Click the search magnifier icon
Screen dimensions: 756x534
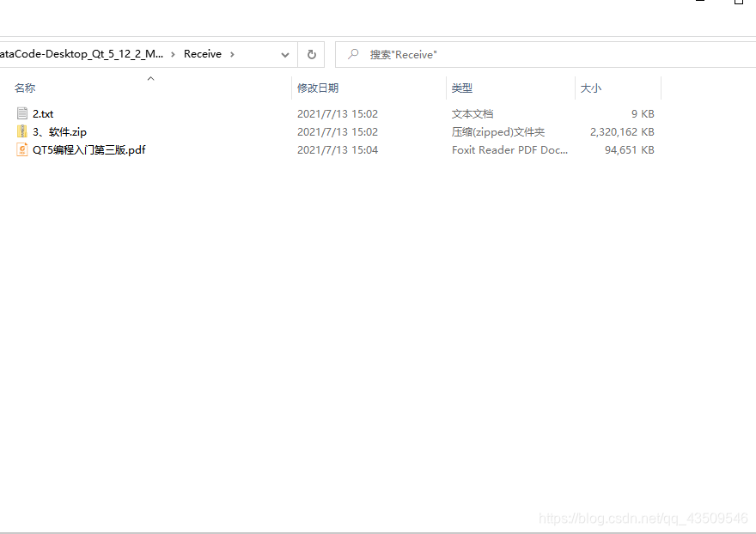[x=353, y=54]
